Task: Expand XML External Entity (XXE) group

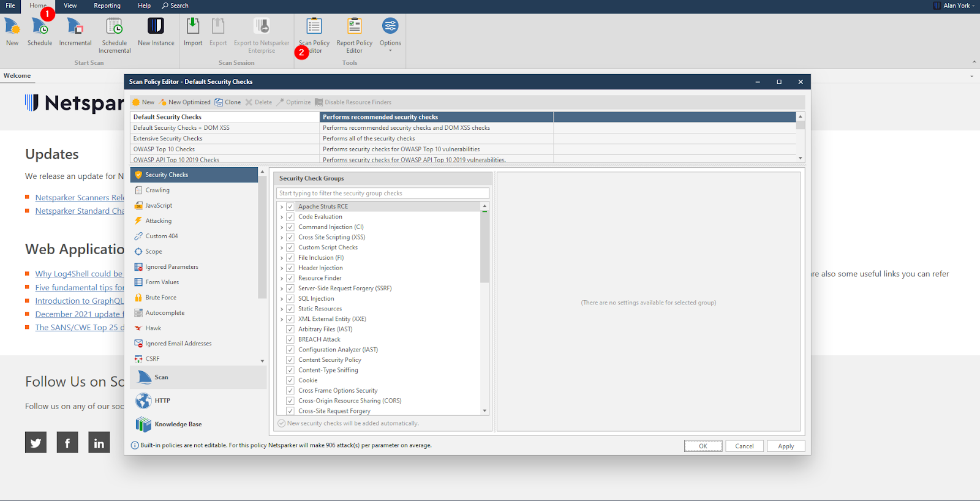Action: [x=282, y=319]
